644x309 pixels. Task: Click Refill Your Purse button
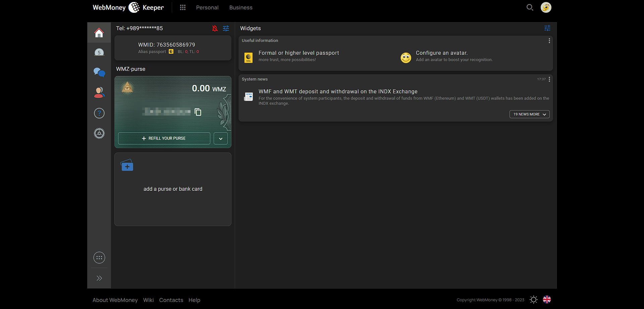click(164, 138)
